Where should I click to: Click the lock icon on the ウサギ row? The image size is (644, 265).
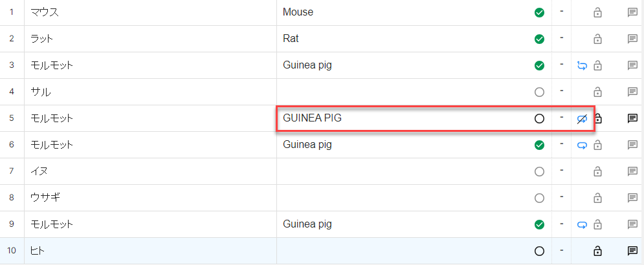click(597, 198)
